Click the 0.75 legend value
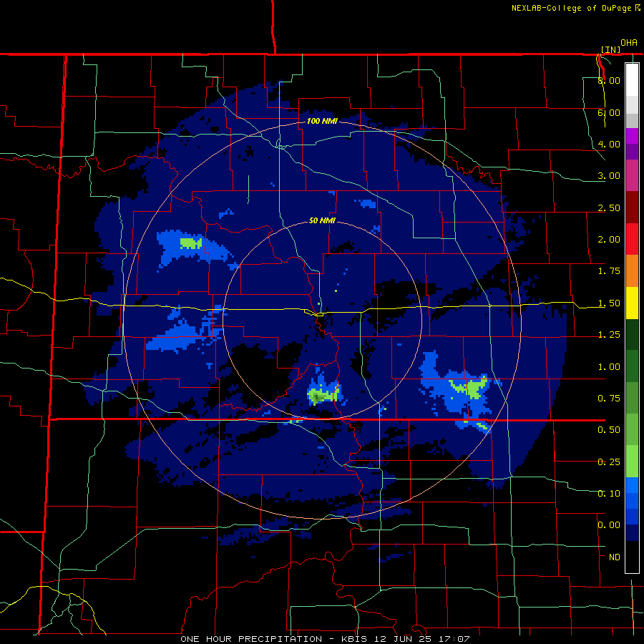644x644 pixels. 609,399
